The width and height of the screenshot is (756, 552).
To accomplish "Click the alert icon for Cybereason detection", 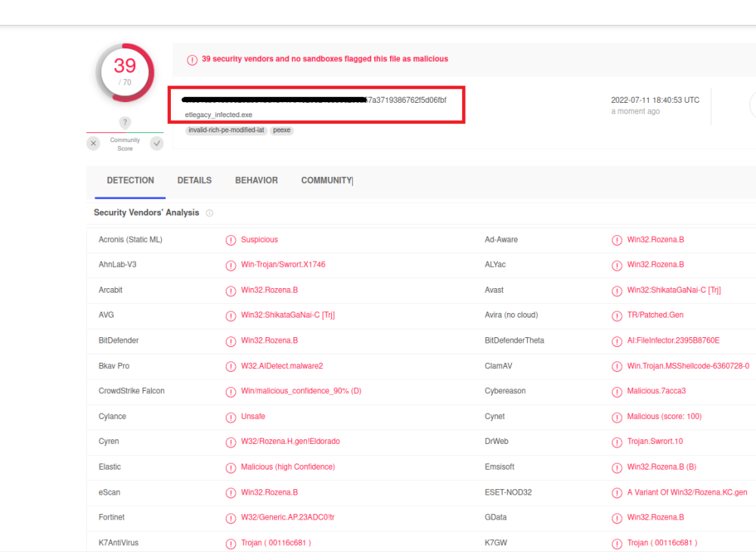I will tap(617, 392).
